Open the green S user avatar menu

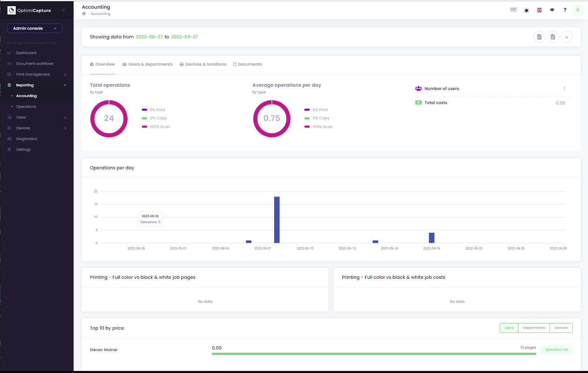578,10
